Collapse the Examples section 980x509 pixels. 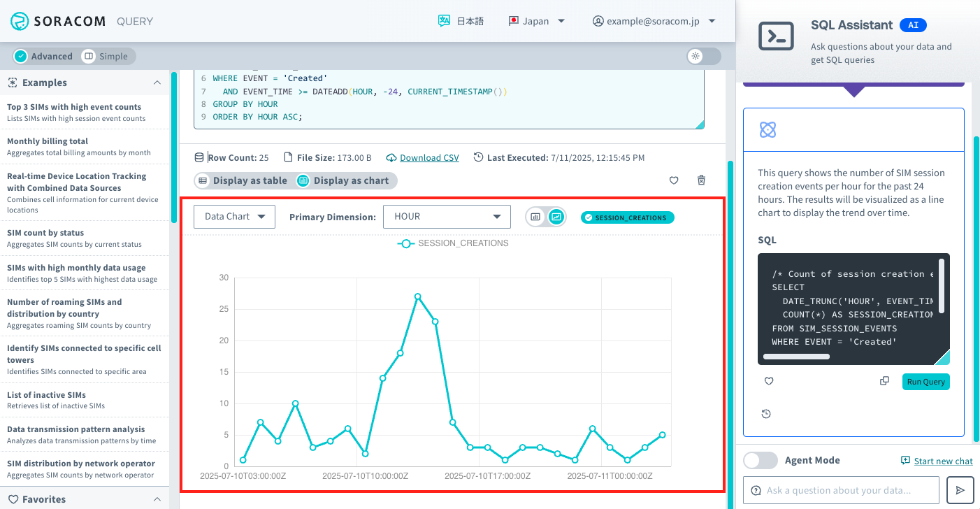click(x=157, y=83)
